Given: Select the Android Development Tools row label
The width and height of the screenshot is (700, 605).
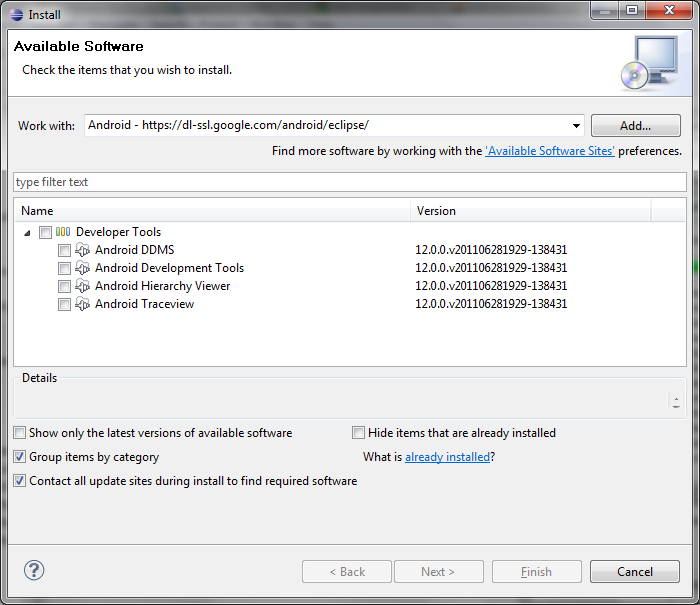Looking at the screenshot, I should [169, 268].
